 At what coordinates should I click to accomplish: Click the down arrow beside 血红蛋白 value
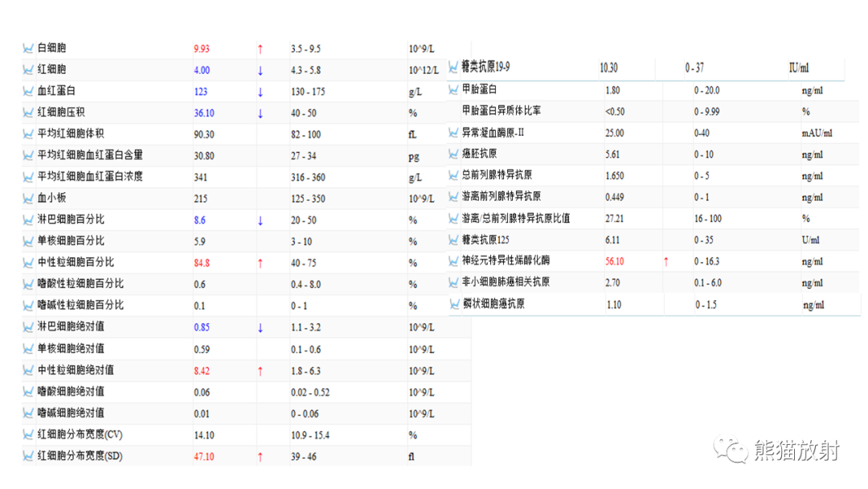(260, 92)
